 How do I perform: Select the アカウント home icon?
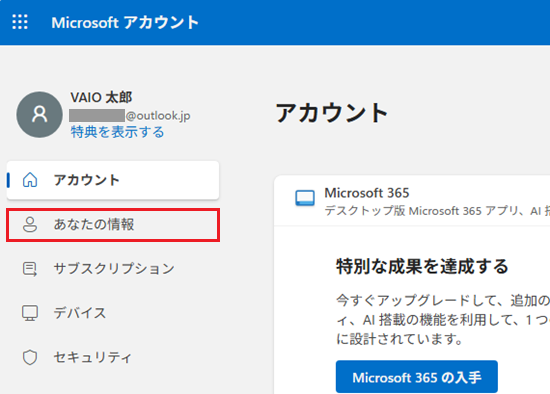point(30,180)
